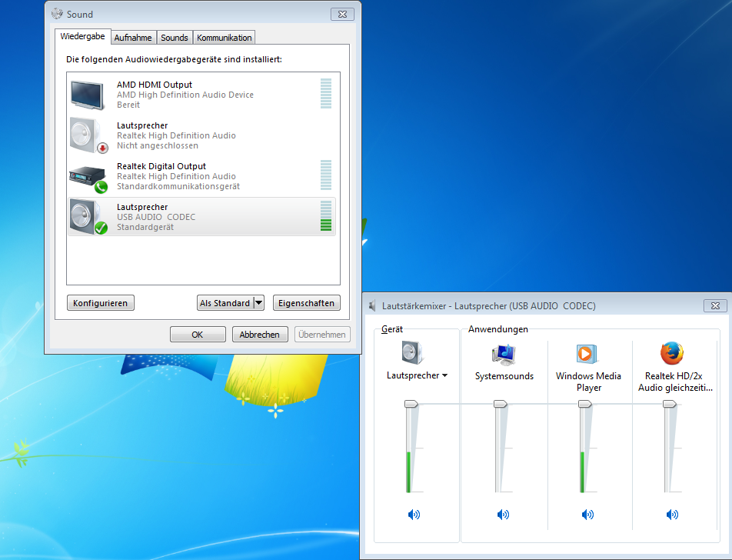Click the disconnected Realtek Lautsprecher speaker icon
The height and width of the screenshot is (560, 732).
tap(88, 135)
